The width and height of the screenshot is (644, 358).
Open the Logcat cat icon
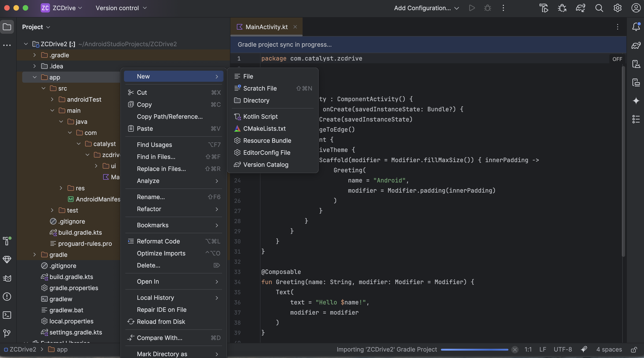coord(7,278)
